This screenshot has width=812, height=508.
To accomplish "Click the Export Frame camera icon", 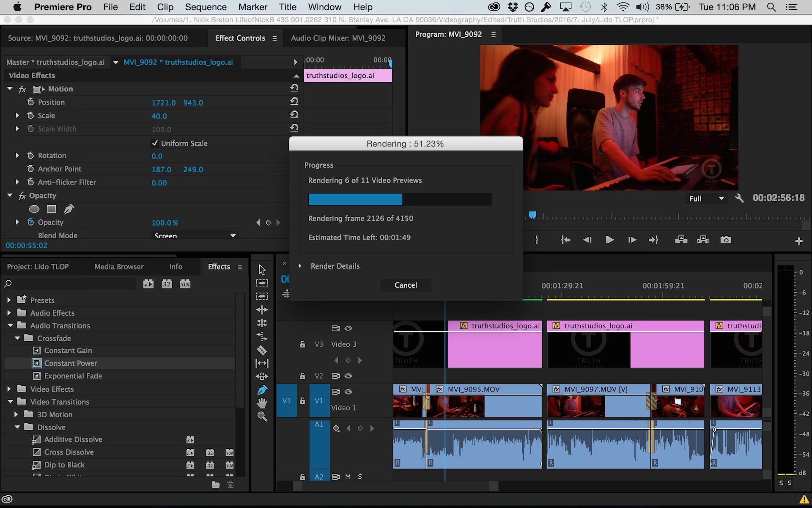I will (725, 240).
